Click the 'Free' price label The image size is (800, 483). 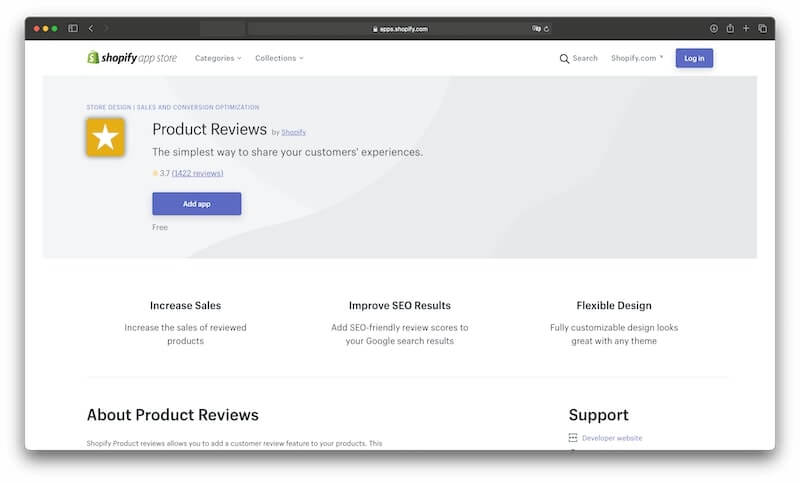tap(160, 227)
